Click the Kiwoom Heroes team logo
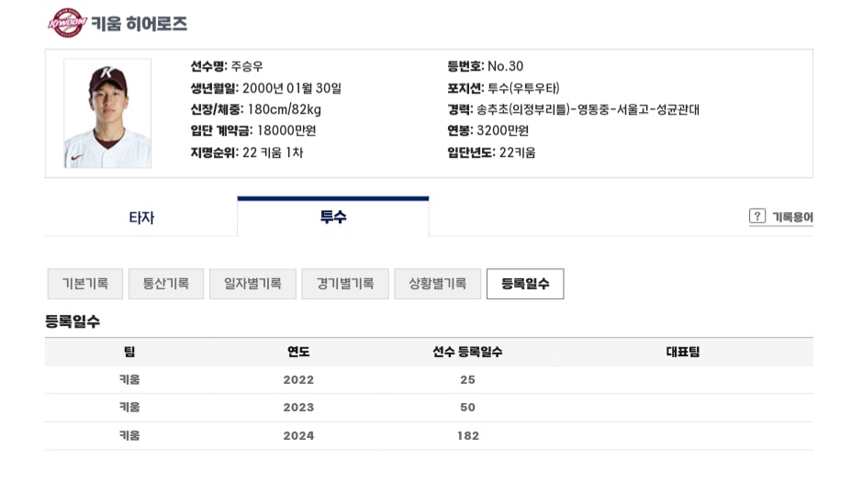 pos(67,23)
